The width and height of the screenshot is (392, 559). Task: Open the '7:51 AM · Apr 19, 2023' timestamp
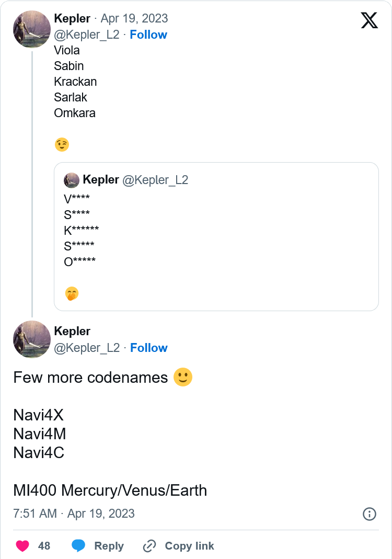pos(74,514)
